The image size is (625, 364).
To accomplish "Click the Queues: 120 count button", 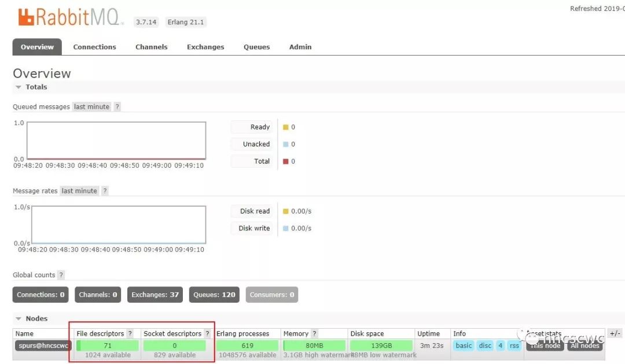I will point(215,295).
